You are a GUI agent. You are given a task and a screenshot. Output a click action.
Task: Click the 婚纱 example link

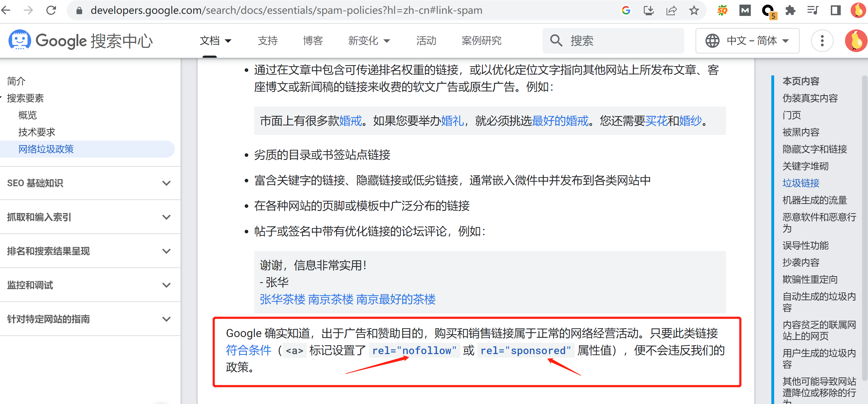pyautogui.click(x=691, y=121)
